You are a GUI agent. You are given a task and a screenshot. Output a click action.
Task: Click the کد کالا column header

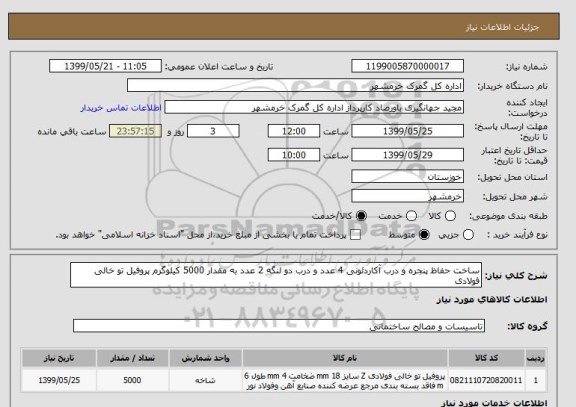[x=486, y=358]
